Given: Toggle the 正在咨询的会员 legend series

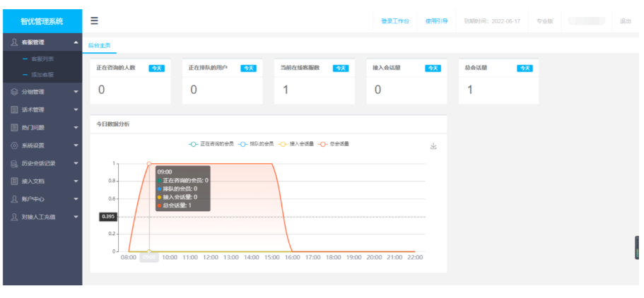Looking at the screenshot, I should tap(211, 143).
